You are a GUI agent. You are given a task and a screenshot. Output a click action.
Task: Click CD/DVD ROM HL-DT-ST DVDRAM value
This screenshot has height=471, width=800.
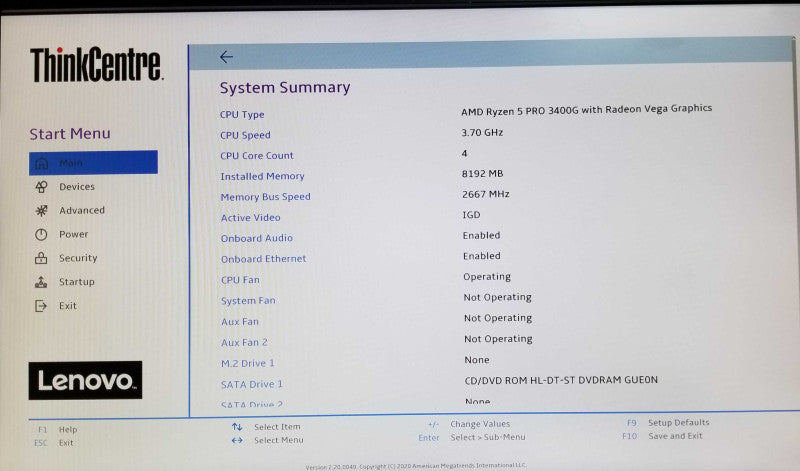click(x=561, y=380)
